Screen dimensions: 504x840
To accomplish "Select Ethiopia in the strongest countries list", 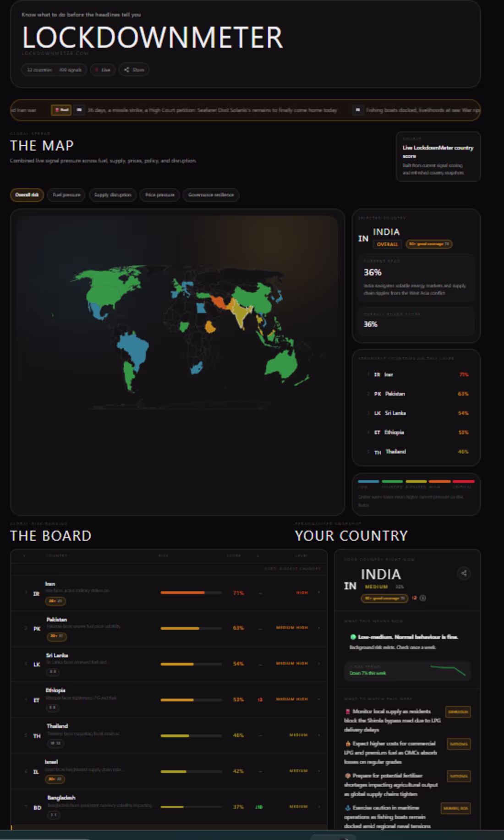I will (416, 432).
